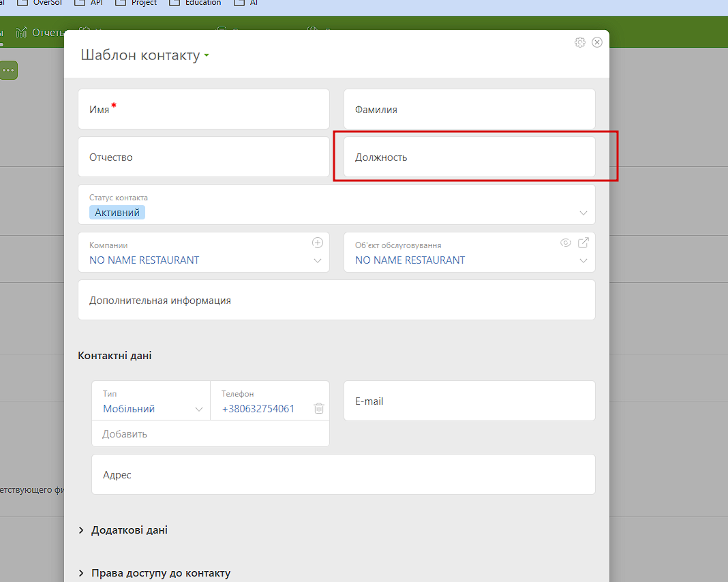Image resolution: width=728 pixels, height=582 pixels.
Task: Click Добавить to add a phone
Action: pyautogui.click(x=125, y=434)
